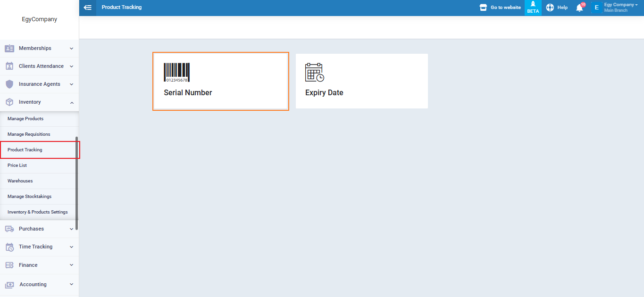Image resolution: width=644 pixels, height=297 pixels.
Task: Click the Help lifebuoy icon
Action: pos(550,8)
